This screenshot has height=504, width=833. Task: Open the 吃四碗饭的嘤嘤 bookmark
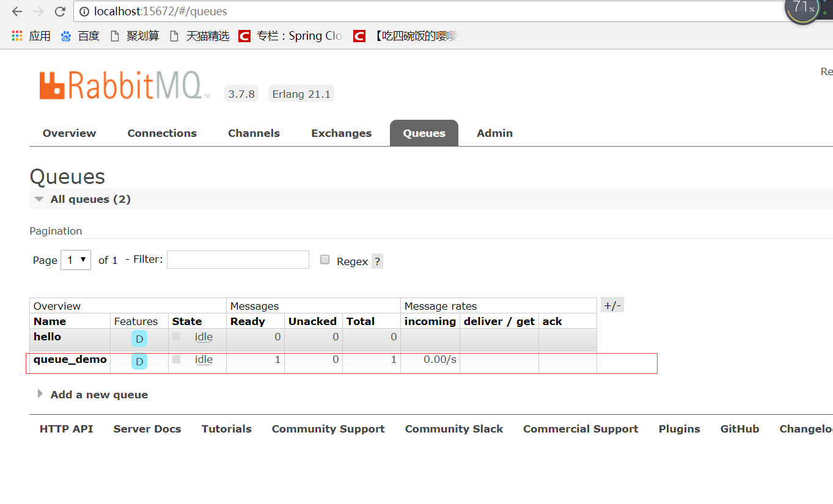(406, 36)
